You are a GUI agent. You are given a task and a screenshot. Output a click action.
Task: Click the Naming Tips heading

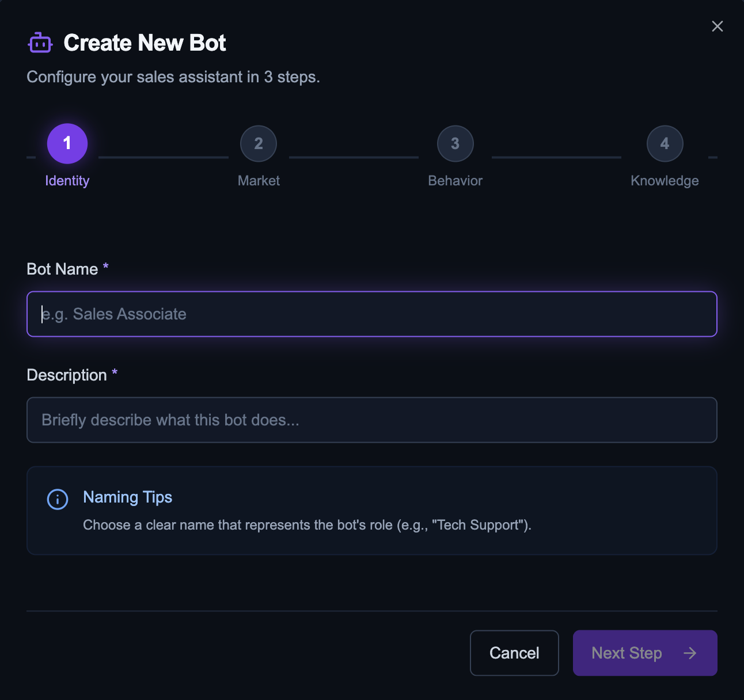point(128,497)
